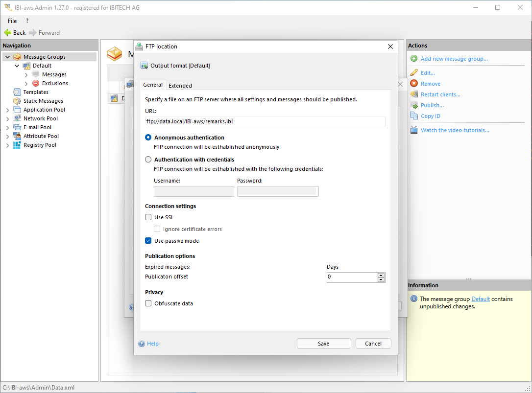Open the File menu

pos(12,21)
